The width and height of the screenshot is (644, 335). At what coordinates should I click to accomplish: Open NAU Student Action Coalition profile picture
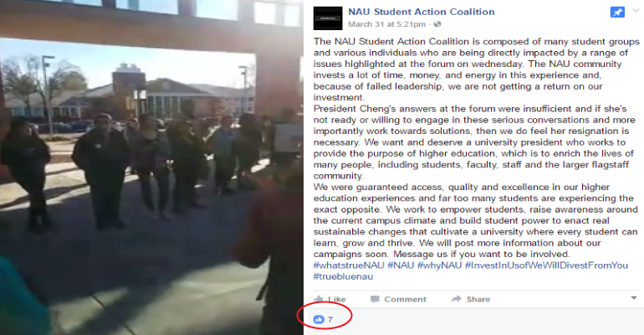click(328, 18)
